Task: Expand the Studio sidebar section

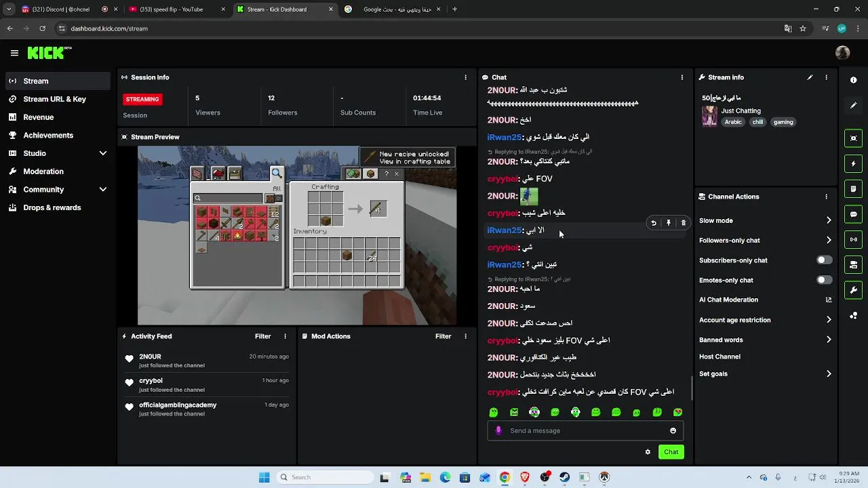Action: [103, 153]
